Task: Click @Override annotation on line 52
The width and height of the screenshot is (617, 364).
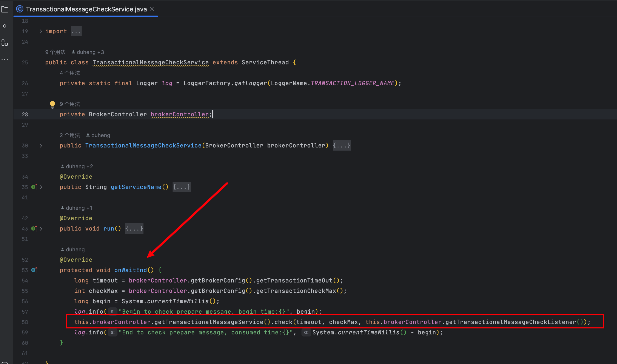Action: pyautogui.click(x=76, y=260)
